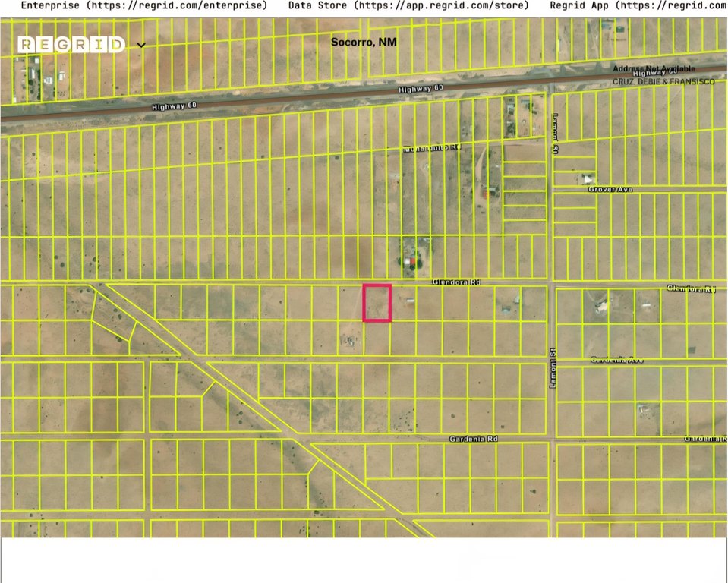This screenshot has width=728, height=583.
Task: Click the Gardenia Ave street label
Action: click(x=616, y=360)
